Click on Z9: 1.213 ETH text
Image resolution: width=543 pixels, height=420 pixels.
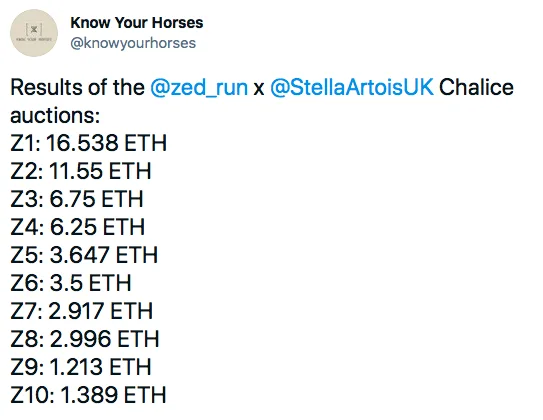[x=81, y=367]
